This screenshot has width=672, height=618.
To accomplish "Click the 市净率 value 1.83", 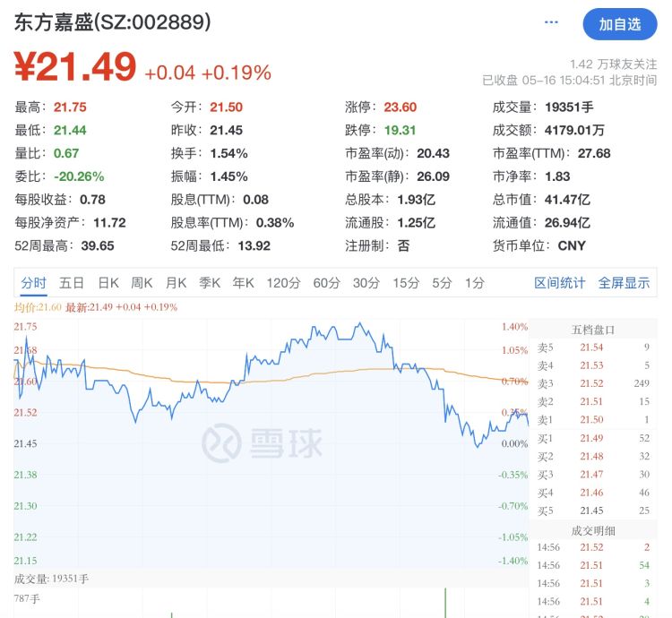I will click(x=557, y=176).
